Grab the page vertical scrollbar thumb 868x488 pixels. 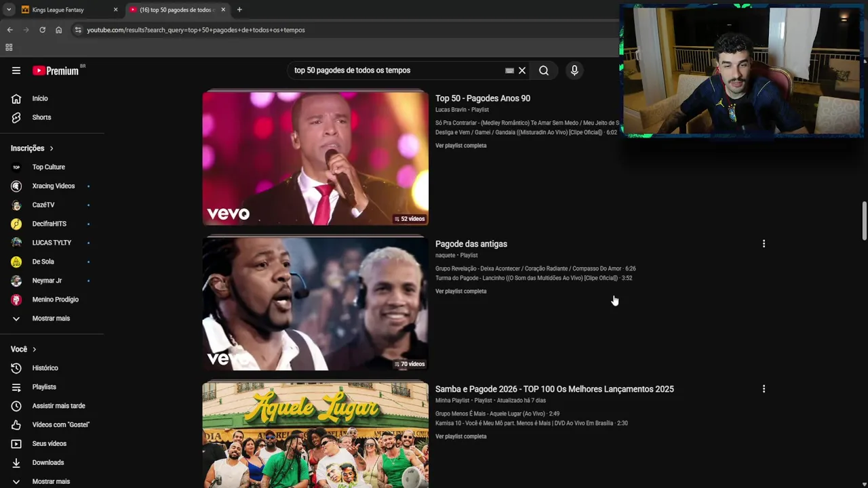(864, 220)
